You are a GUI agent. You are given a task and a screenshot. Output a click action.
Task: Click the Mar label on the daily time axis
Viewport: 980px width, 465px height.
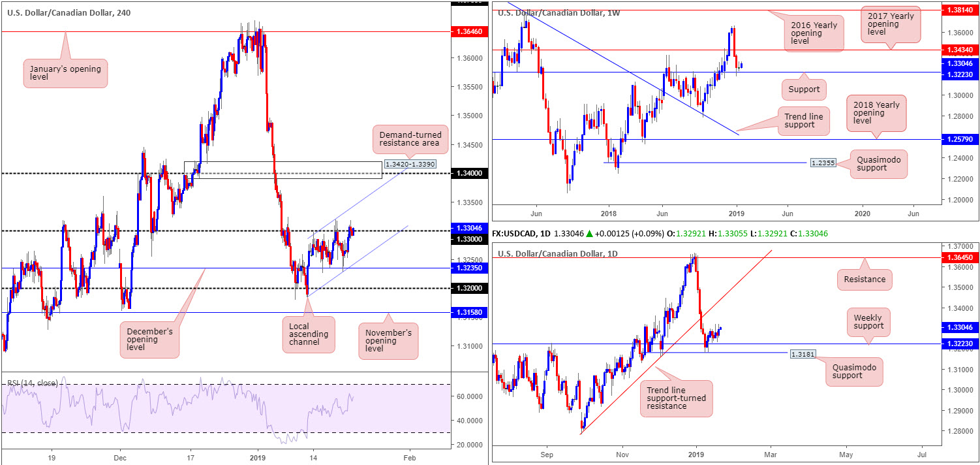[x=770, y=453]
